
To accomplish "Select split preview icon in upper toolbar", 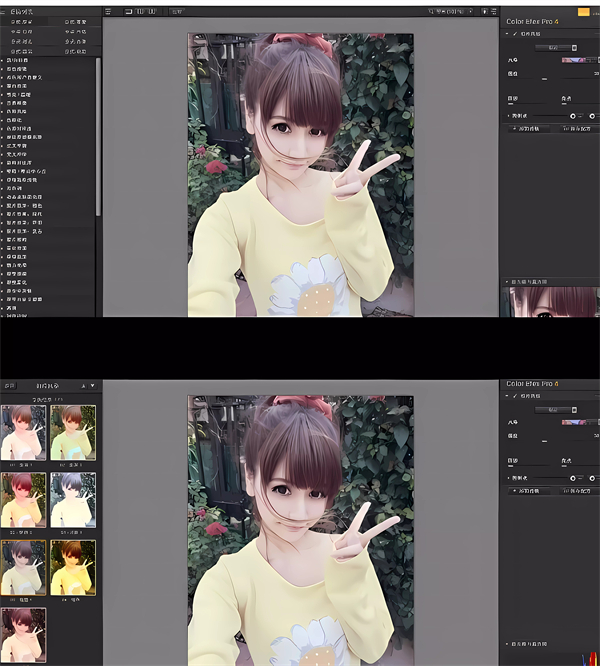I will coord(140,11).
